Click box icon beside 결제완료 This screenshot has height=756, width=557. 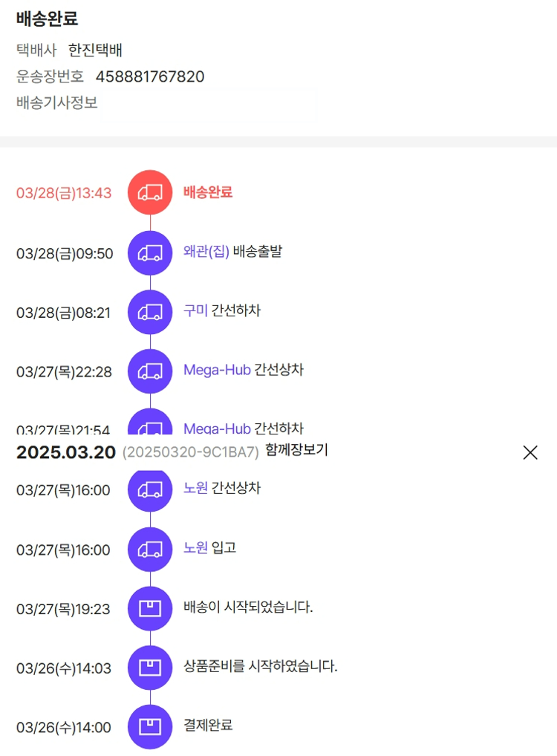pyautogui.click(x=150, y=727)
